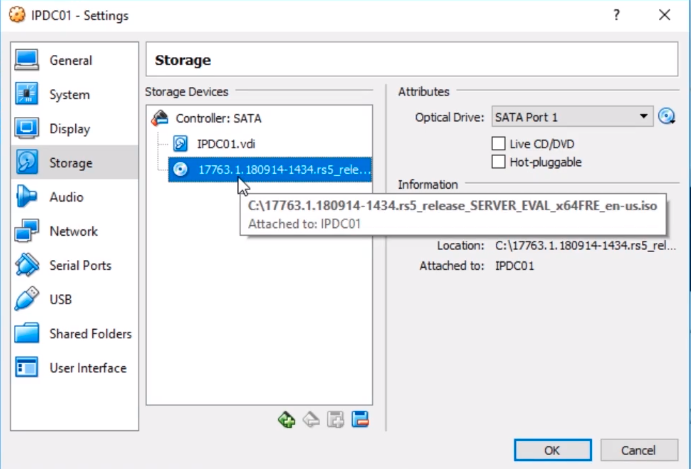Go to the System settings category

(69, 95)
